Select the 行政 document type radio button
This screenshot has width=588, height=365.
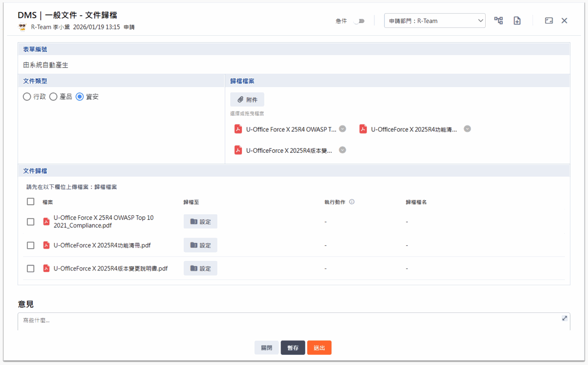(x=27, y=97)
